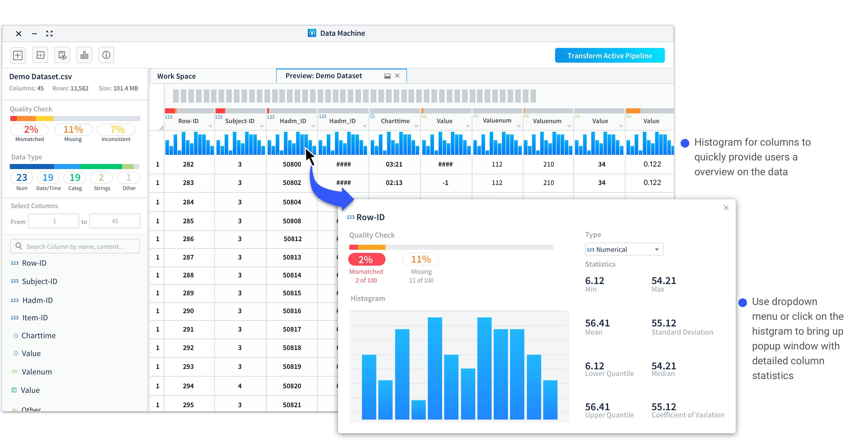Click the 2% Mismatched pill in Row-ID popup
The width and height of the screenshot is (868, 447).
coord(366,259)
